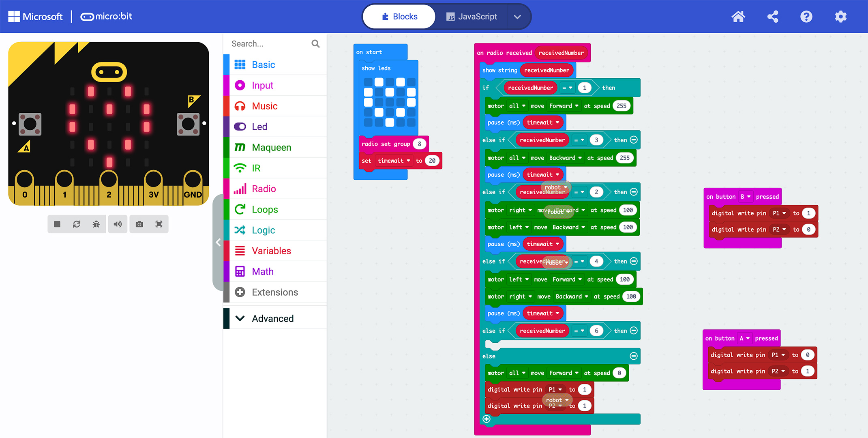This screenshot has width=868, height=438.
Task: Mute the simulator audio
Action: coord(118,224)
